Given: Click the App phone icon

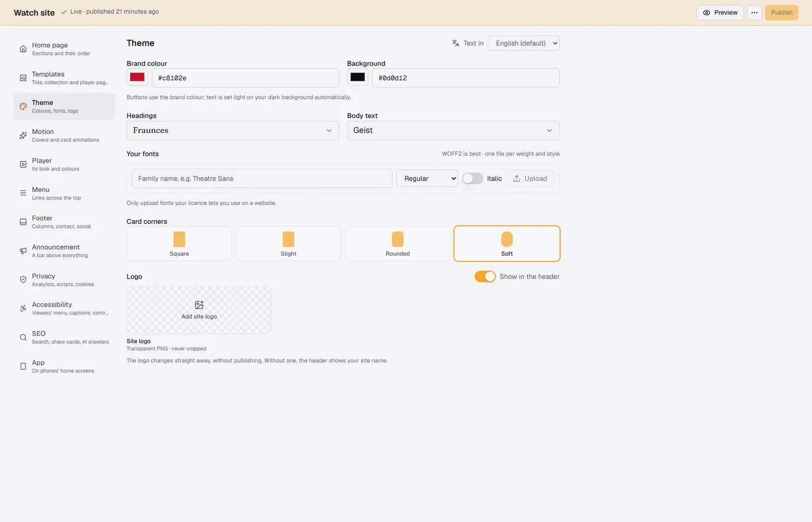Looking at the screenshot, I should coord(23,366).
